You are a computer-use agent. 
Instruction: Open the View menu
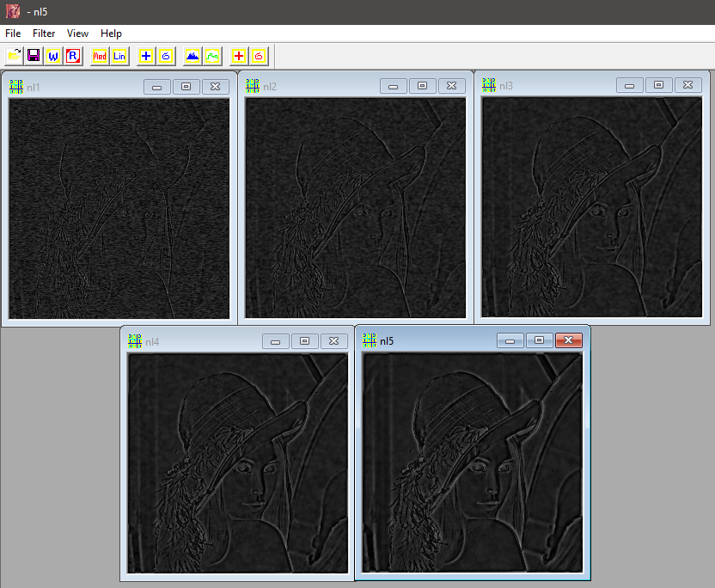click(77, 34)
